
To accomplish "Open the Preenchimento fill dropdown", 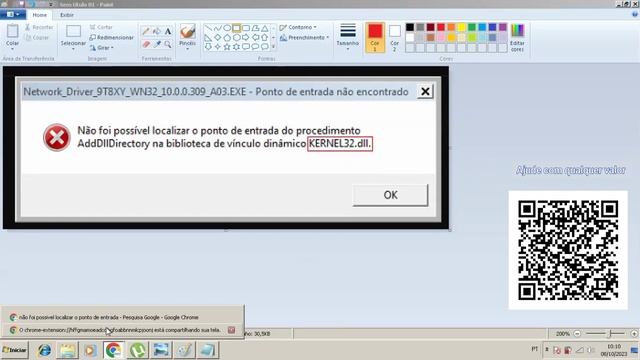I will tap(304, 38).
